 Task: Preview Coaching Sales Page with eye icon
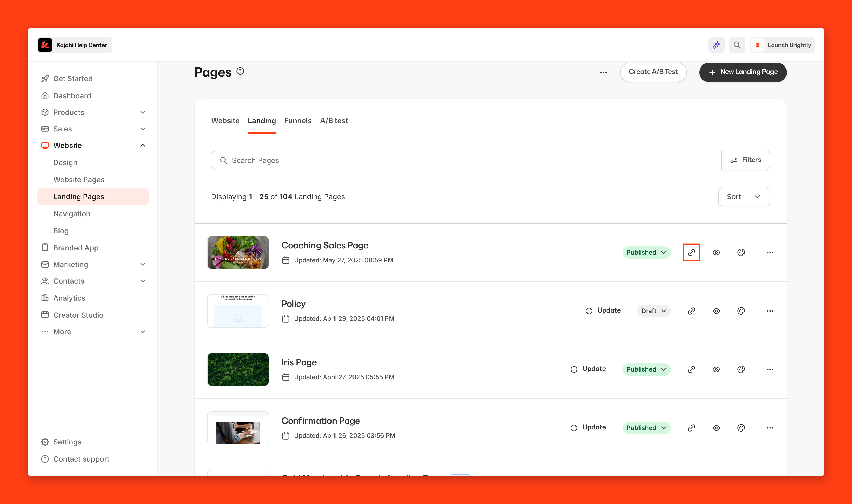click(x=716, y=252)
